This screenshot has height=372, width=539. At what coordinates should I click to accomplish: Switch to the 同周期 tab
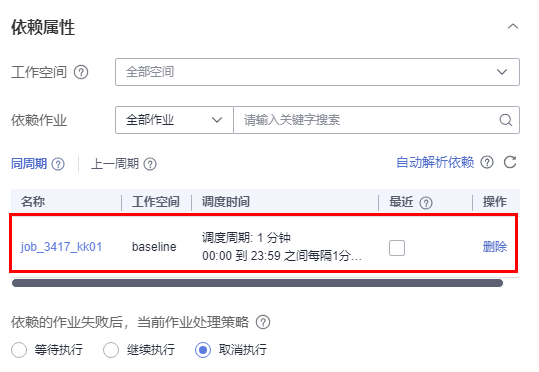pos(29,164)
